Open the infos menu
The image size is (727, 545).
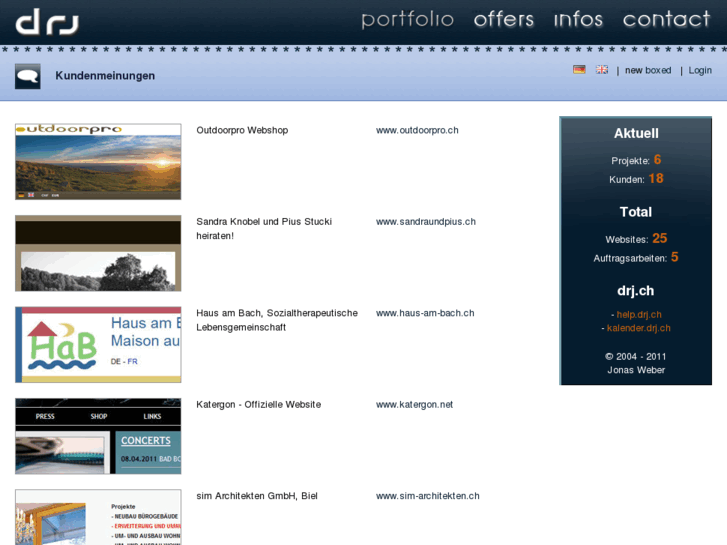[x=578, y=19]
